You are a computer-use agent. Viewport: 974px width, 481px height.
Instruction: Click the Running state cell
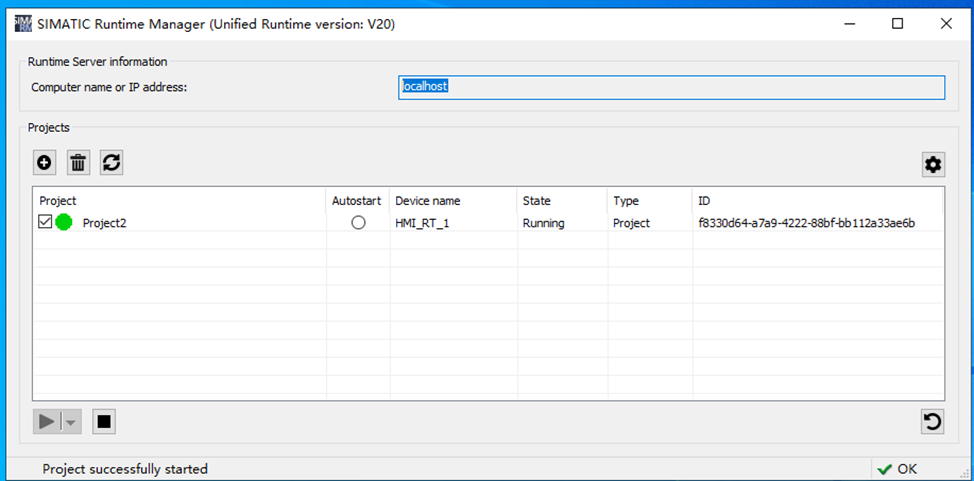click(544, 223)
